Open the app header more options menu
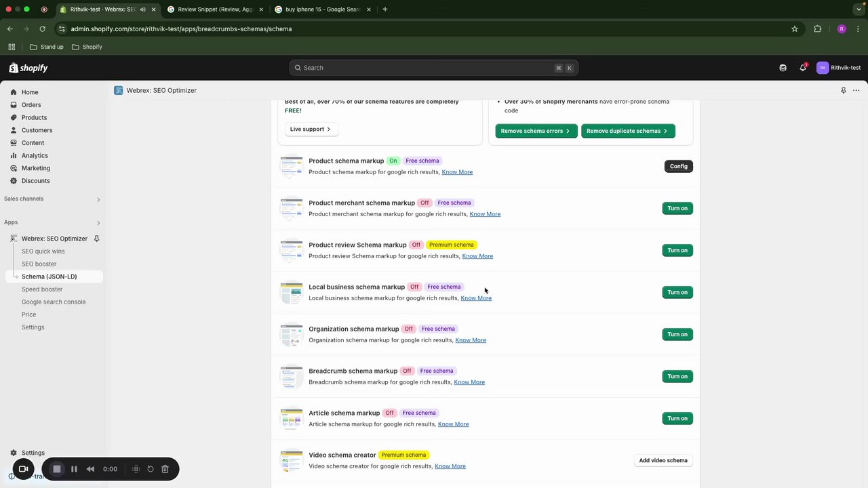This screenshot has height=488, width=868. click(856, 90)
